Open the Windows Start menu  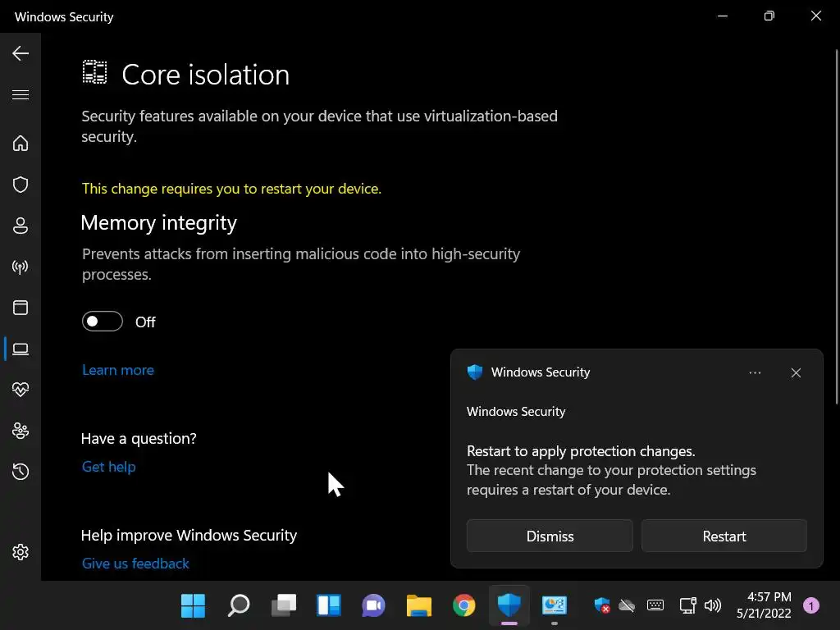[193, 606]
